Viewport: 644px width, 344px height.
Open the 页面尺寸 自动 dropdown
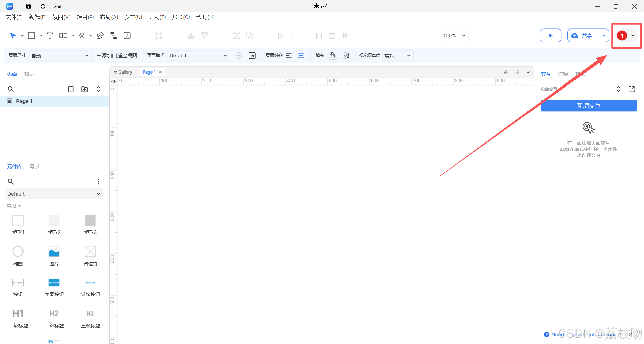pyautogui.click(x=59, y=56)
